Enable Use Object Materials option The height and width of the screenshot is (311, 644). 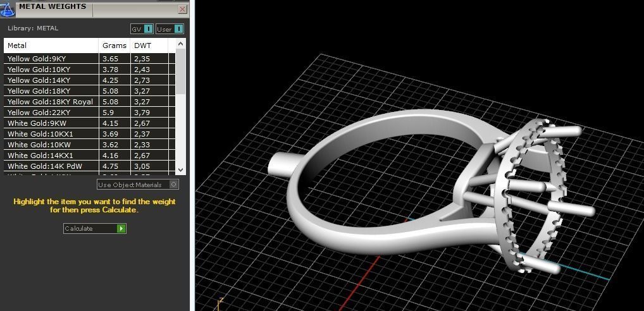tap(138, 185)
